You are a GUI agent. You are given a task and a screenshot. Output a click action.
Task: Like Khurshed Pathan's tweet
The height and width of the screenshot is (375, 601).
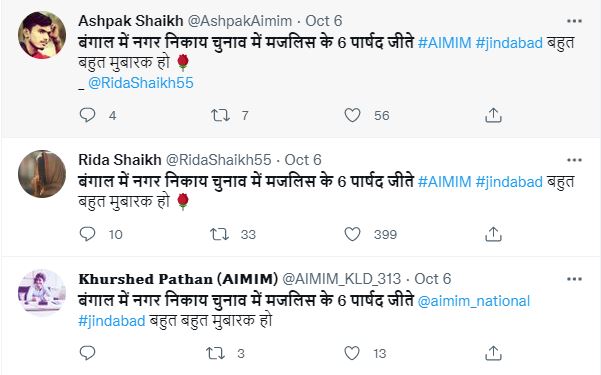(352, 353)
